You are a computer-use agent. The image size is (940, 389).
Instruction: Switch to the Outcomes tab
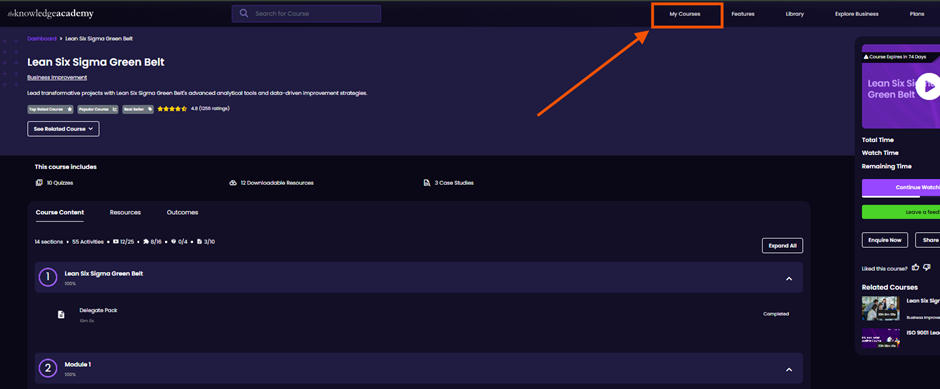[182, 212]
